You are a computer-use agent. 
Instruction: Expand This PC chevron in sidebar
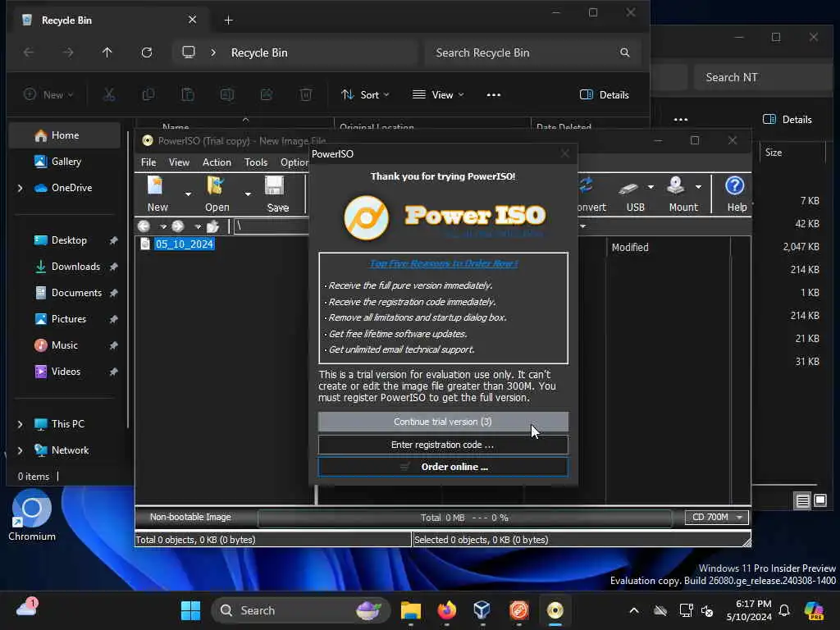21,424
